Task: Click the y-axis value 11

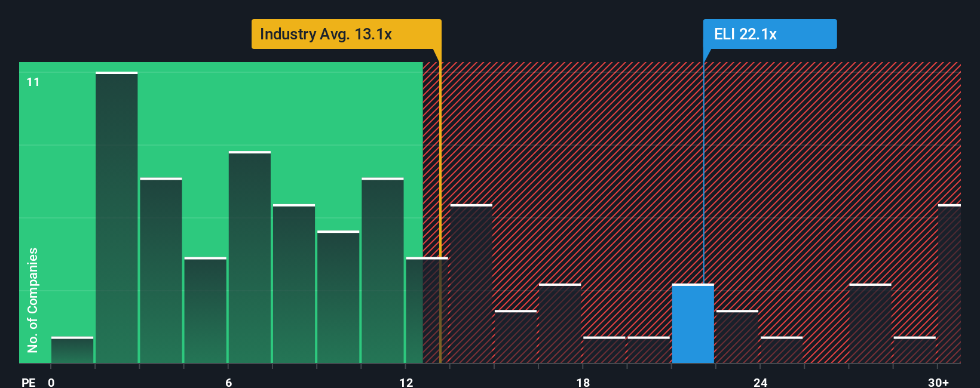Action: click(x=33, y=82)
